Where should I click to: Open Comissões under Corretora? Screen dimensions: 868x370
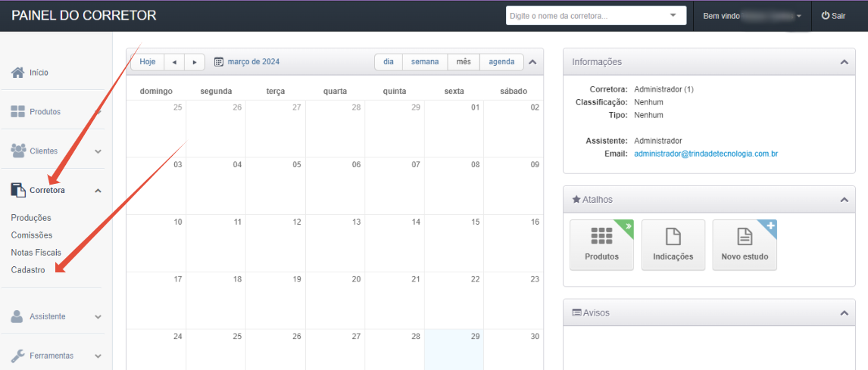click(x=32, y=235)
